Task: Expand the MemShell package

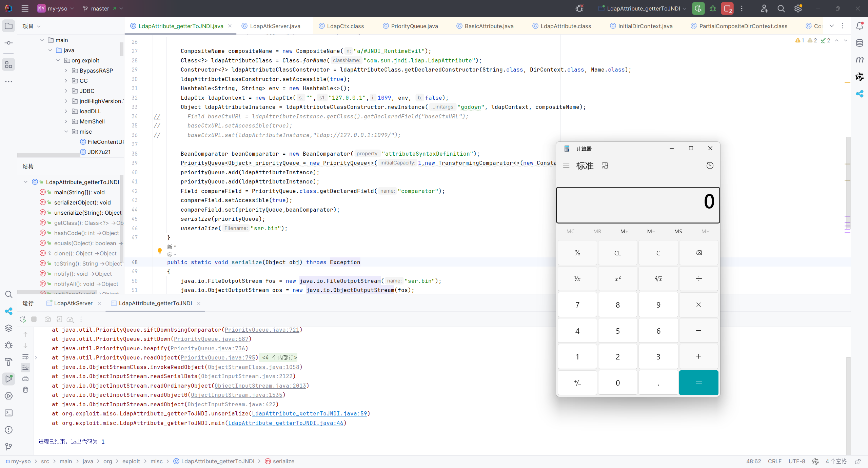Action: [66, 121]
